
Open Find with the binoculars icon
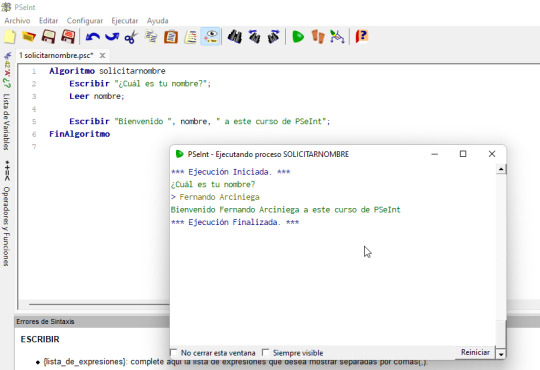[x=235, y=37]
